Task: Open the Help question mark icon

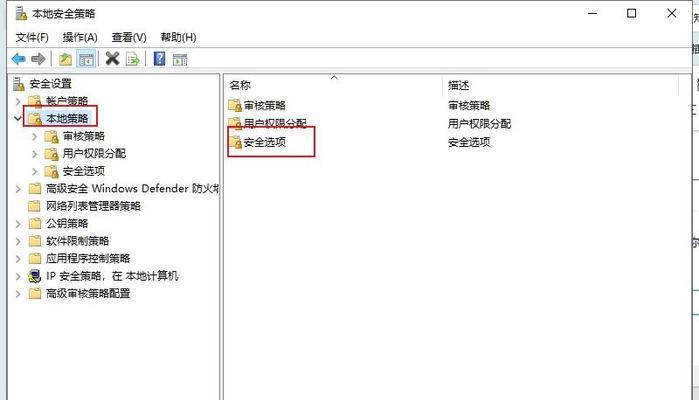Action: tap(159, 59)
